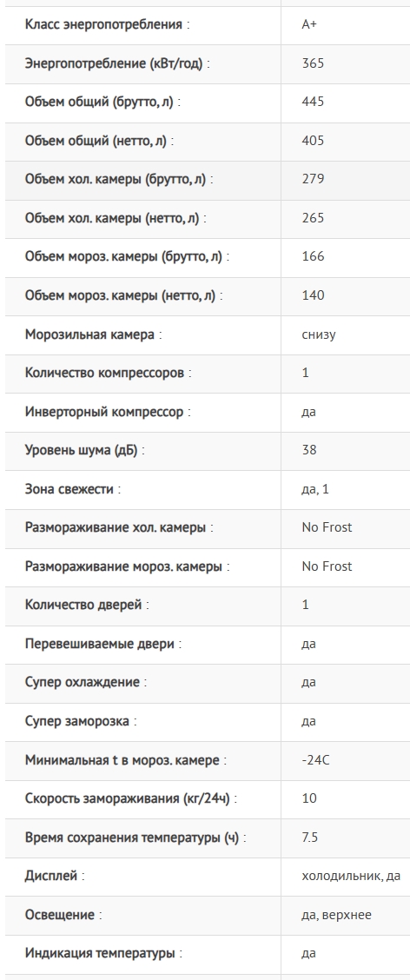
Task: Select No Frost value for хол. камеры
Action: coord(327,527)
